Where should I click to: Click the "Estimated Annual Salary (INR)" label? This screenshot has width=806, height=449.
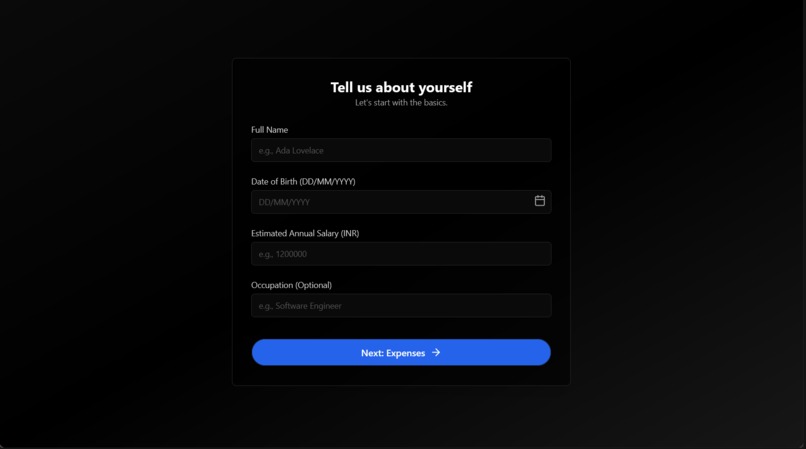click(x=305, y=234)
